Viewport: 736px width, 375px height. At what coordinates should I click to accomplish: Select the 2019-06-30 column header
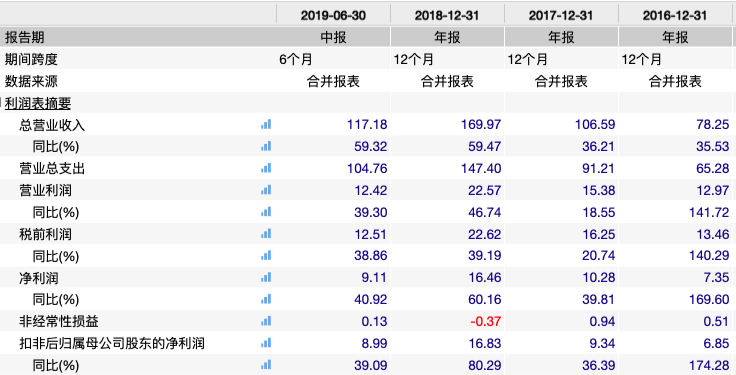[x=333, y=15]
